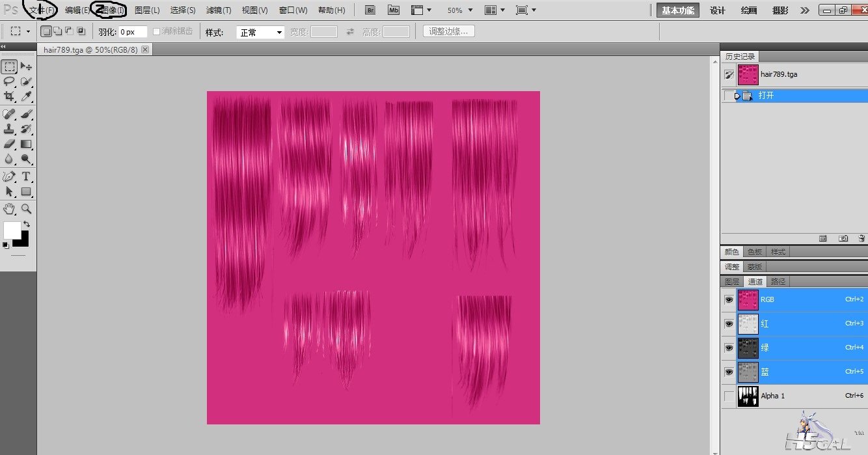Launch Adobe Bridge with Br icon
The image size is (868, 455).
[x=370, y=10]
